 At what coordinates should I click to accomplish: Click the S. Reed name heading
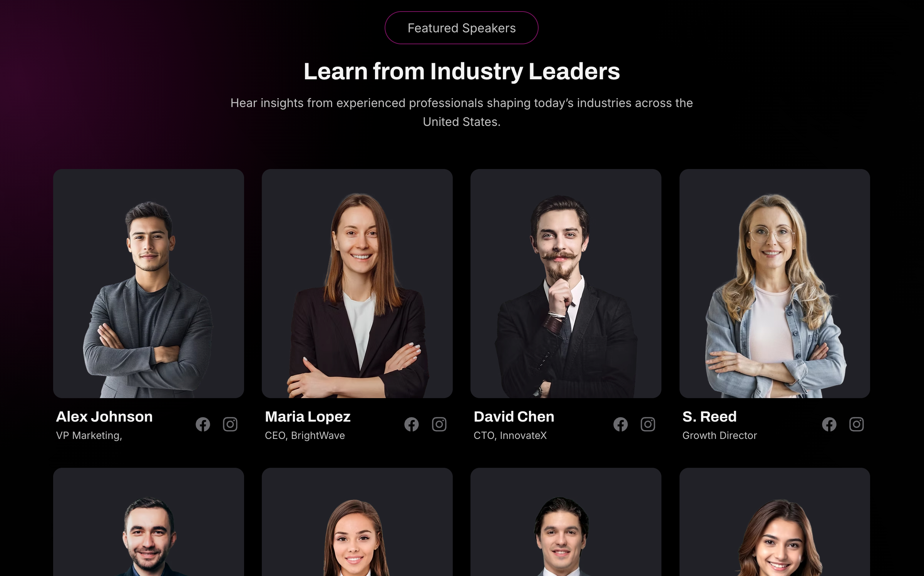click(710, 417)
